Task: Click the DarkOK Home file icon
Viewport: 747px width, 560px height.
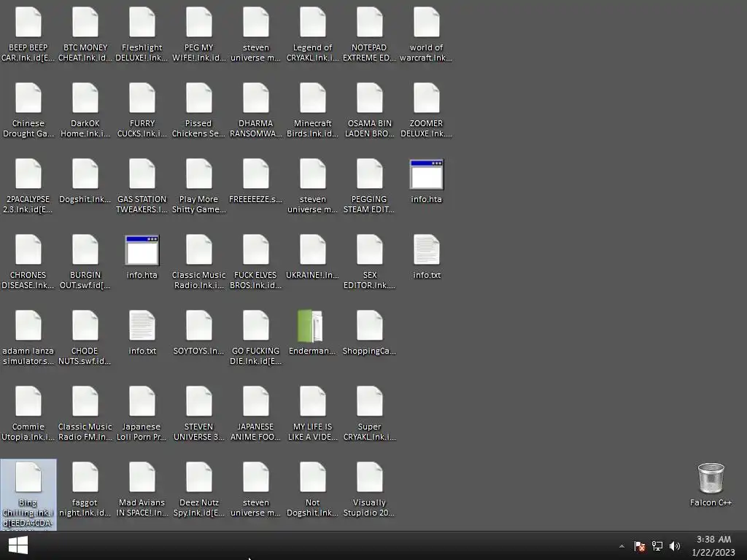Action: (x=85, y=98)
